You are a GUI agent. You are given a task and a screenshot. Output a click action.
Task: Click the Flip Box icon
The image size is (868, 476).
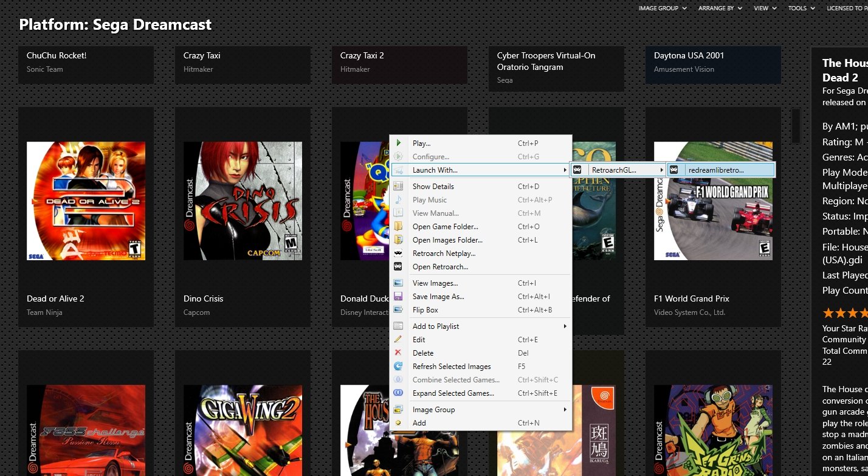tap(398, 309)
